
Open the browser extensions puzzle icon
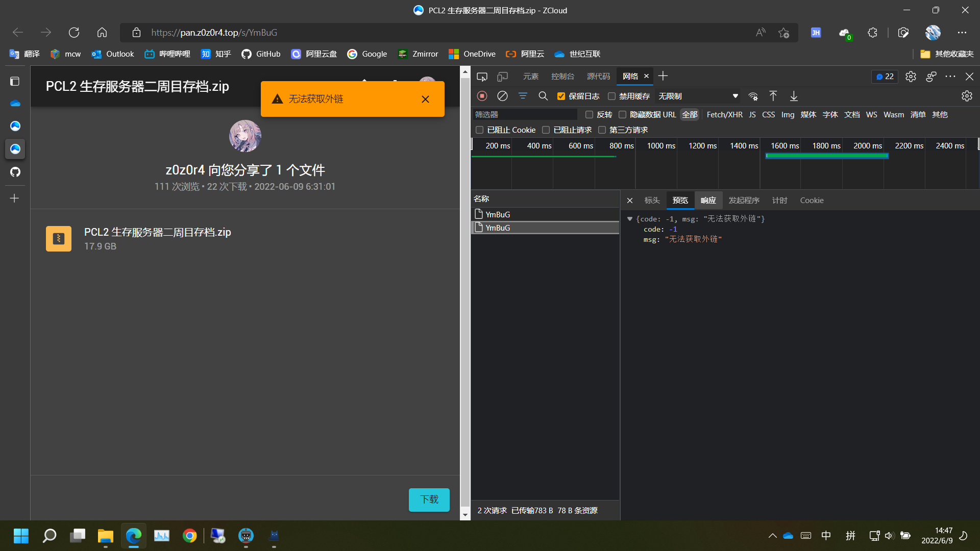pos(872,32)
